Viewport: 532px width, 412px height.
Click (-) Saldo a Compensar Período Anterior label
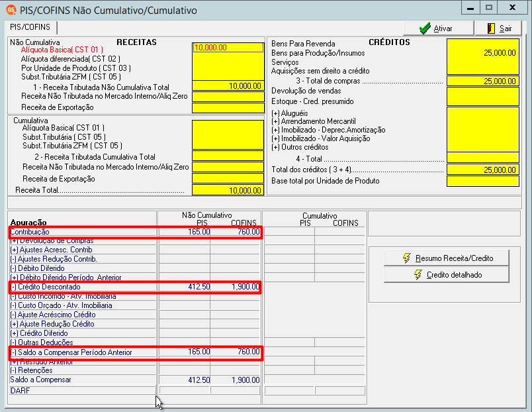[71, 352]
